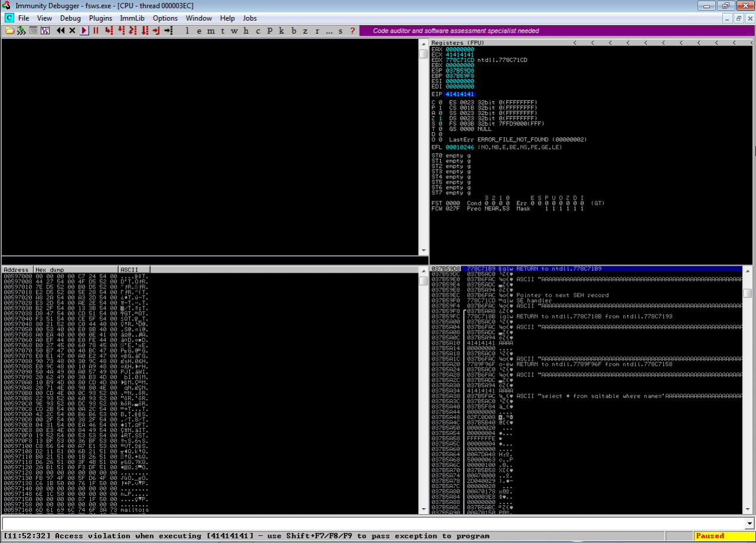Pause execution with the pause icon
The image size is (756, 543).
(96, 31)
